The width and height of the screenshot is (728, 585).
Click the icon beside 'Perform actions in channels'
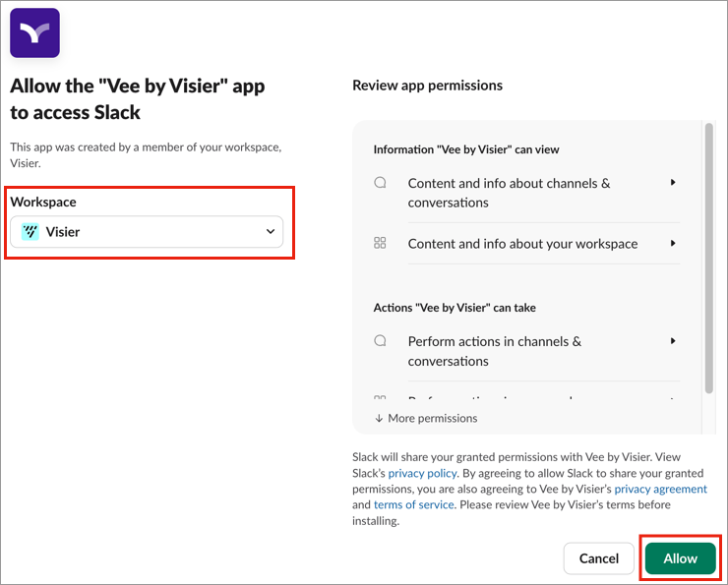381,341
